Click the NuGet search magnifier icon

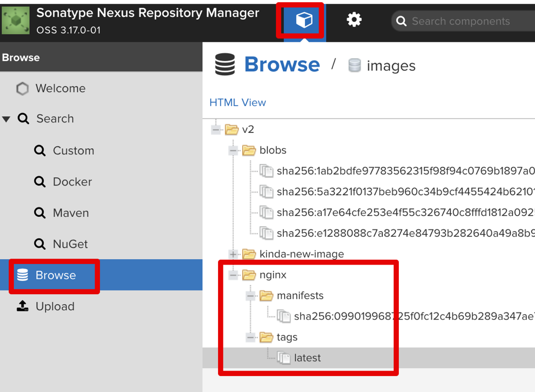[40, 244]
